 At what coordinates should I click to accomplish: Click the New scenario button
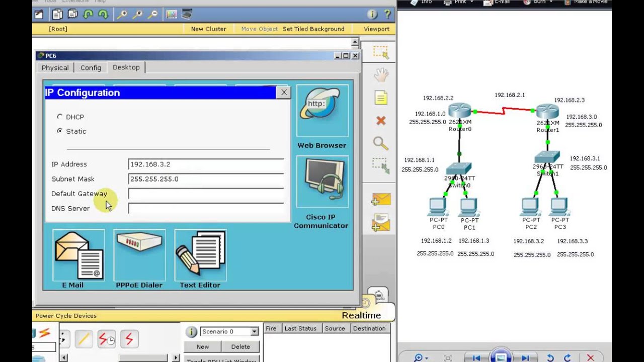(203, 346)
